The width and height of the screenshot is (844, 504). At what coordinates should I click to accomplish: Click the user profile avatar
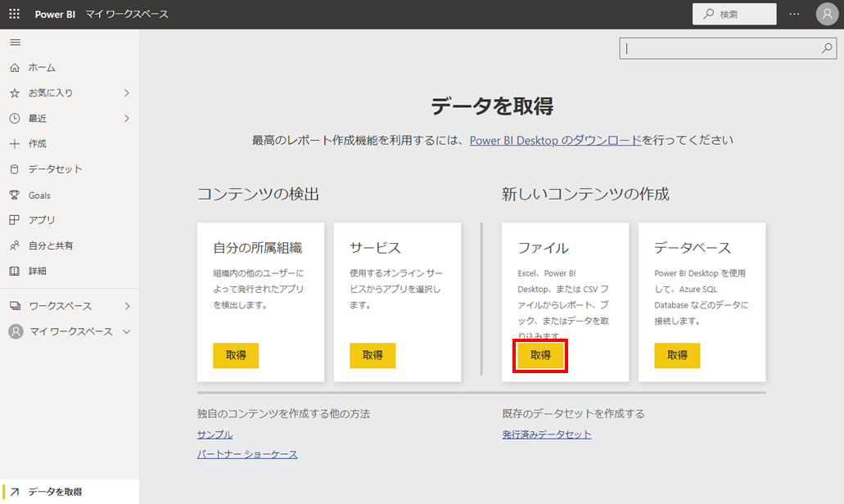827,14
